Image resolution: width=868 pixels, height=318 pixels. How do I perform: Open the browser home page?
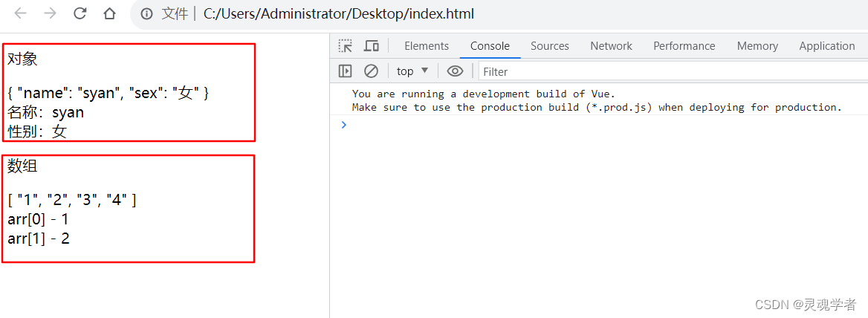pos(109,14)
